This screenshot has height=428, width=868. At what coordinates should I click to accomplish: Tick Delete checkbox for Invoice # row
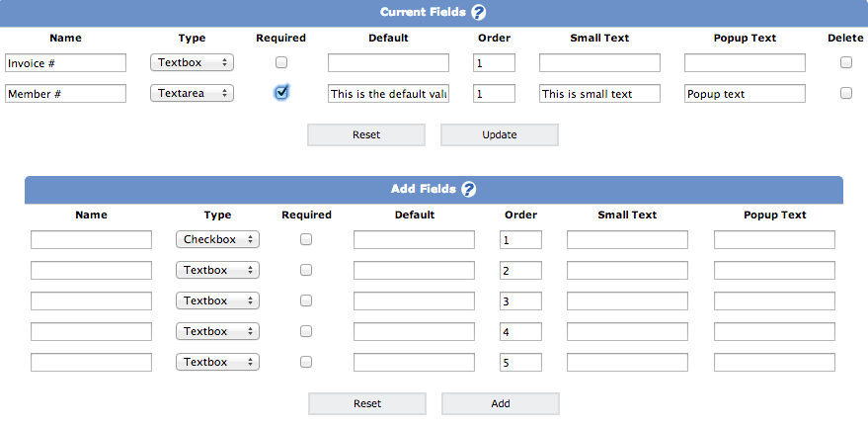(846, 62)
